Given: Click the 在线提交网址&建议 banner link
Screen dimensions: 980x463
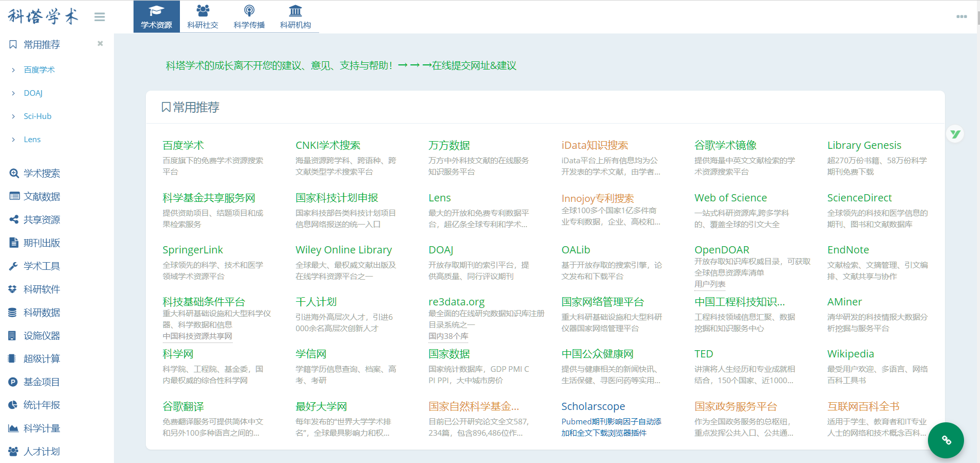Looking at the screenshot, I should 474,65.
